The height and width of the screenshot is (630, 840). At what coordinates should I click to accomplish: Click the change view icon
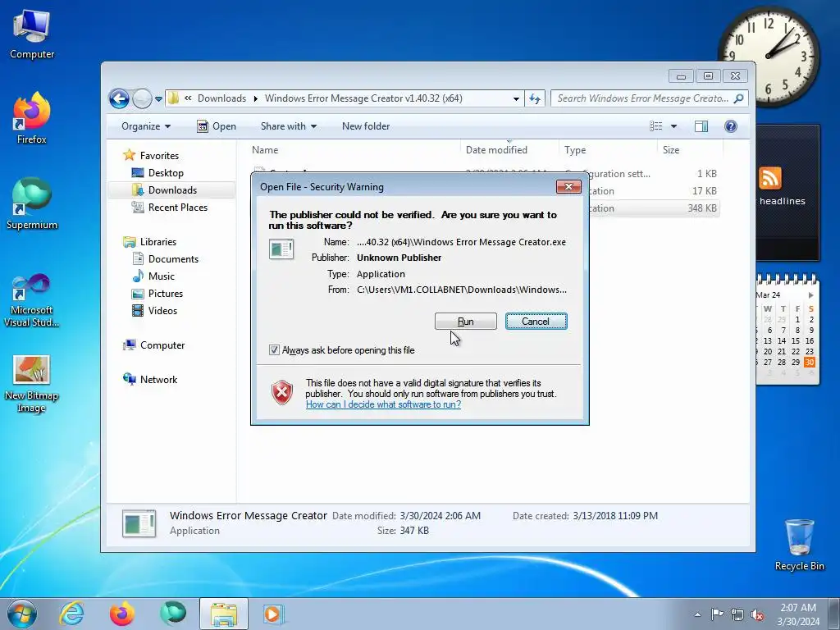655,126
